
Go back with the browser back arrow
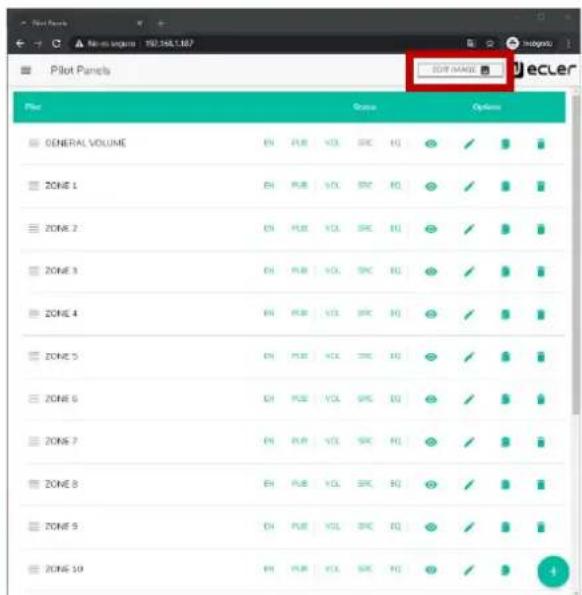point(20,44)
